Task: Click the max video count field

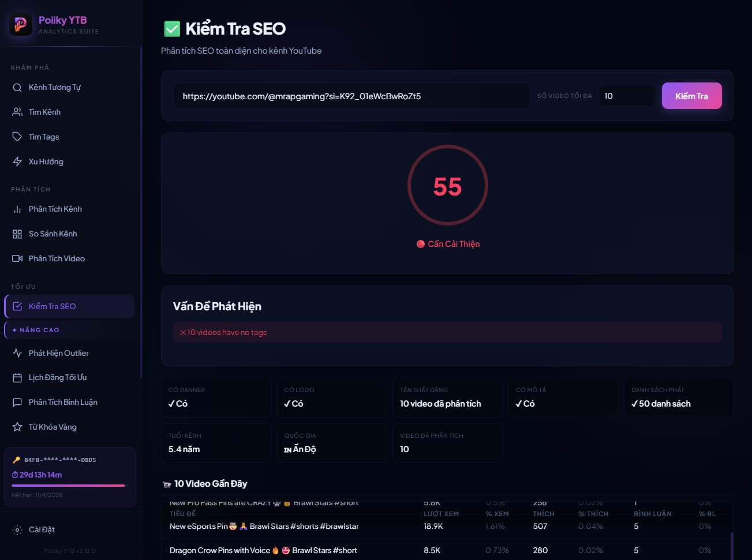Action: [626, 96]
